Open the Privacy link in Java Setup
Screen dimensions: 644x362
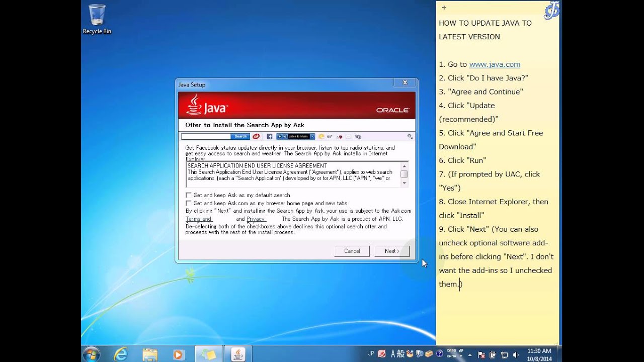coord(256,219)
